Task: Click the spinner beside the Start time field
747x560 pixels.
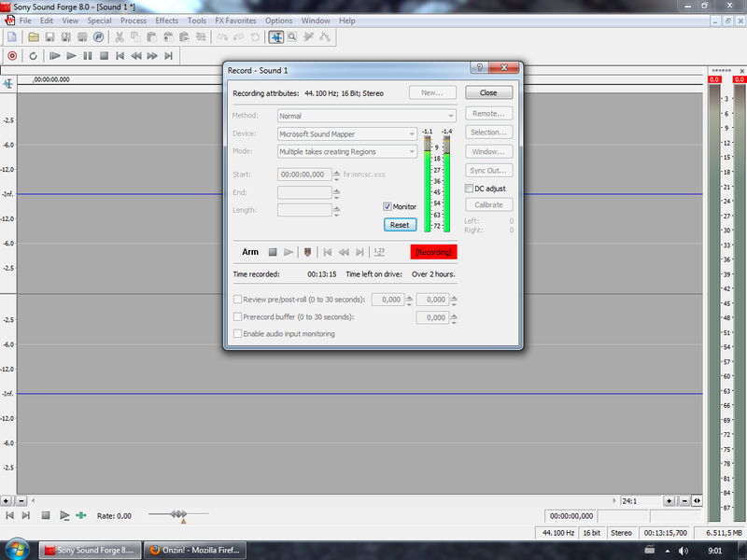Action: 336,175
